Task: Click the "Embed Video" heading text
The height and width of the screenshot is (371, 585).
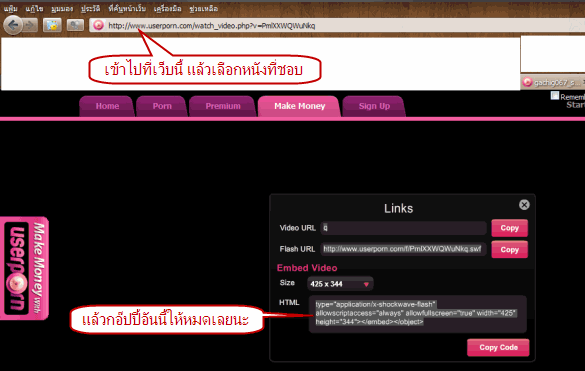Action: click(x=307, y=268)
